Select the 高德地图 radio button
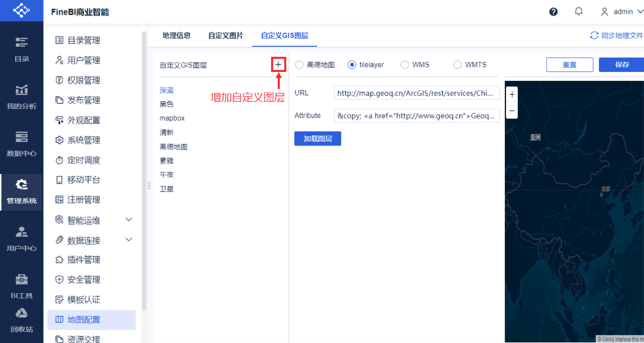 pyautogui.click(x=299, y=65)
